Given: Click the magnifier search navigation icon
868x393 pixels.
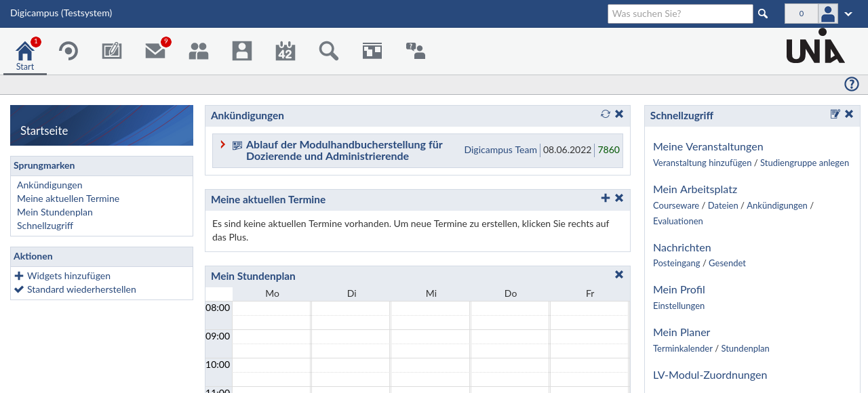Looking at the screenshot, I should (x=329, y=51).
